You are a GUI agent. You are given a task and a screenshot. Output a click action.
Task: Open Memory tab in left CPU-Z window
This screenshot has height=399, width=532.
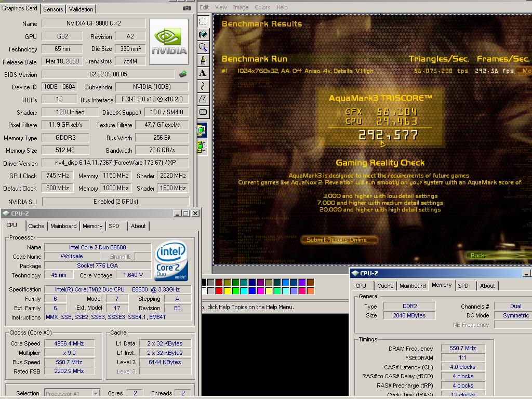click(x=92, y=226)
